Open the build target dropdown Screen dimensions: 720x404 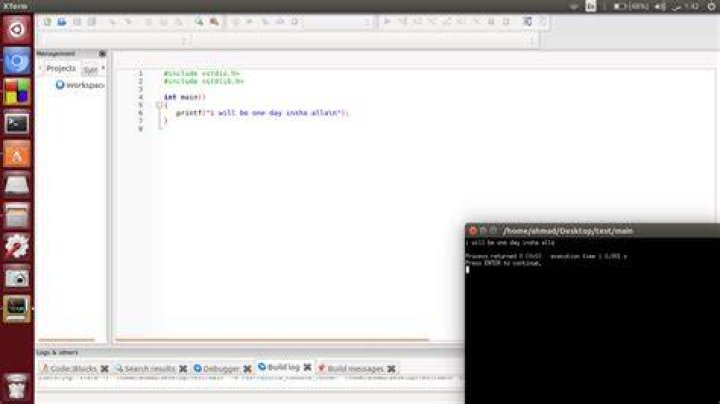pos(338,22)
